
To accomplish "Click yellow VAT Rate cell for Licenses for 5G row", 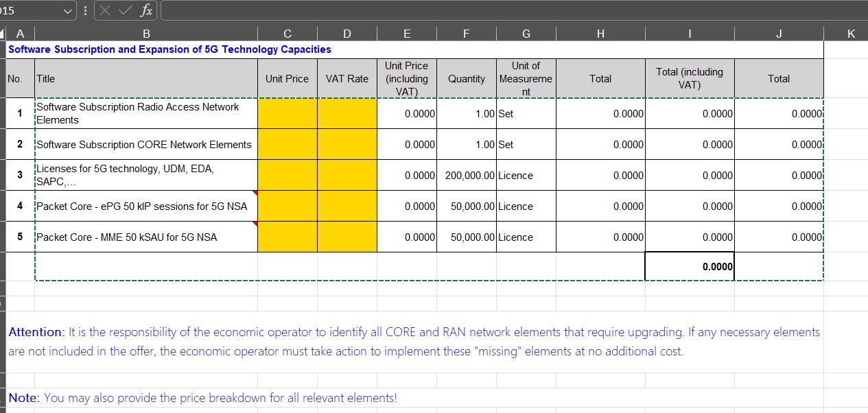I will [x=347, y=175].
